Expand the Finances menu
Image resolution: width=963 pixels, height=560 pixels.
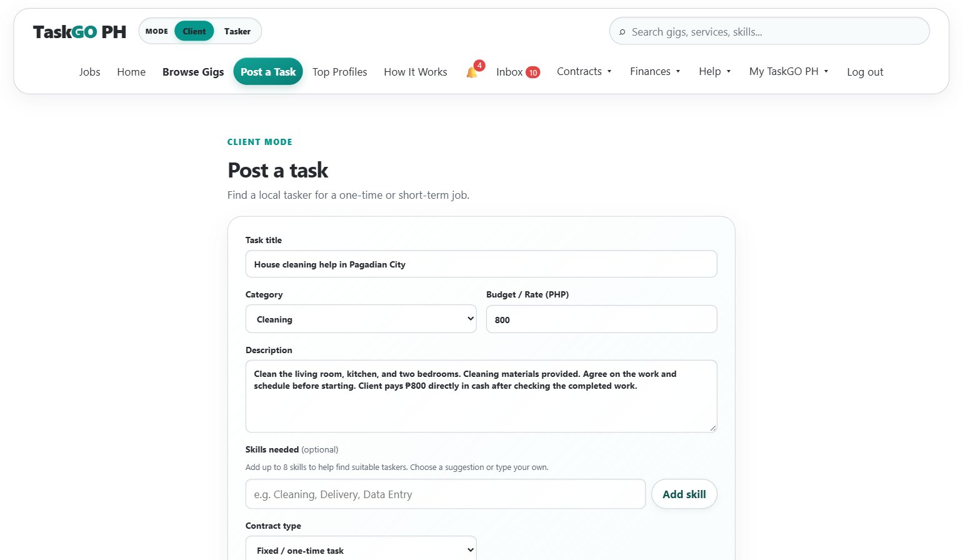[x=655, y=71]
